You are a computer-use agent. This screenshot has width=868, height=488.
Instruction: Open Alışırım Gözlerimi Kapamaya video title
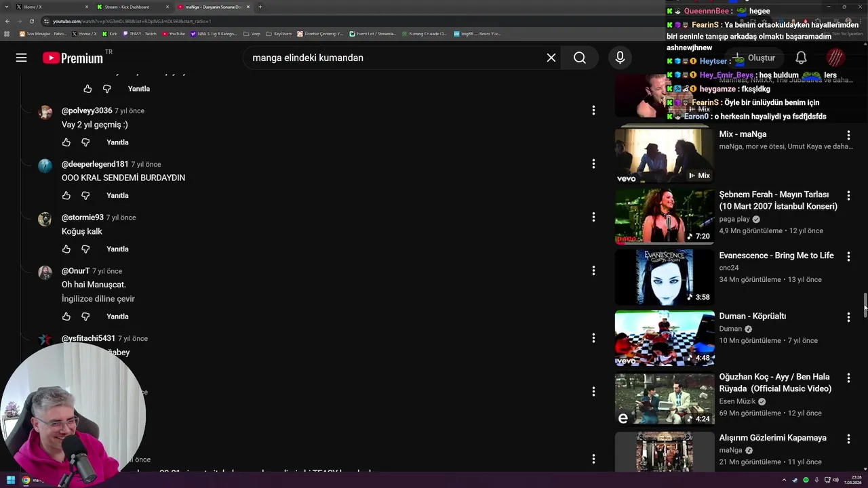point(773,438)
